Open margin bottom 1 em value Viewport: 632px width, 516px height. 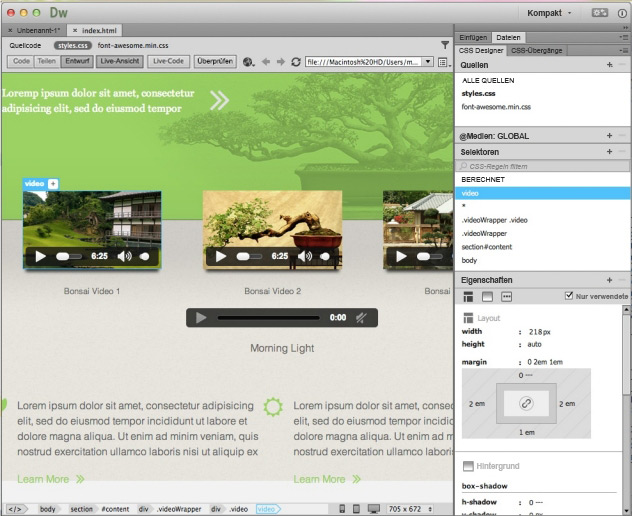pos(526,433)
